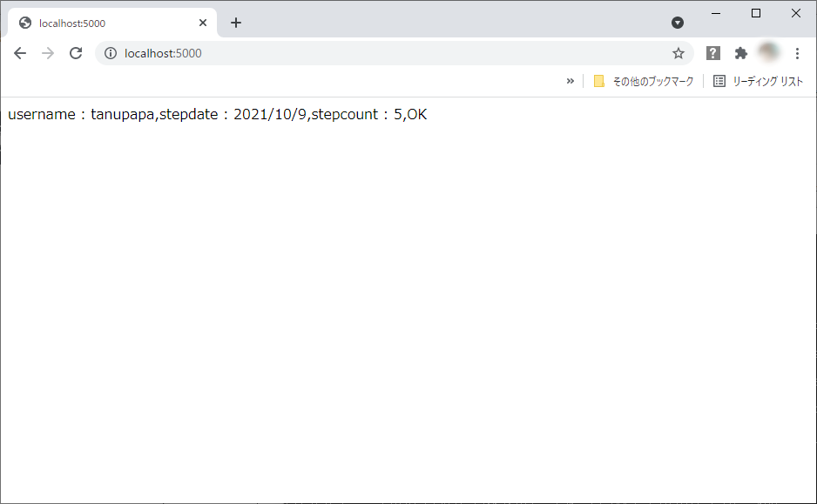Open the リーディング リスト panel
The width and height of the screenshot is (817, 504).
758,81
